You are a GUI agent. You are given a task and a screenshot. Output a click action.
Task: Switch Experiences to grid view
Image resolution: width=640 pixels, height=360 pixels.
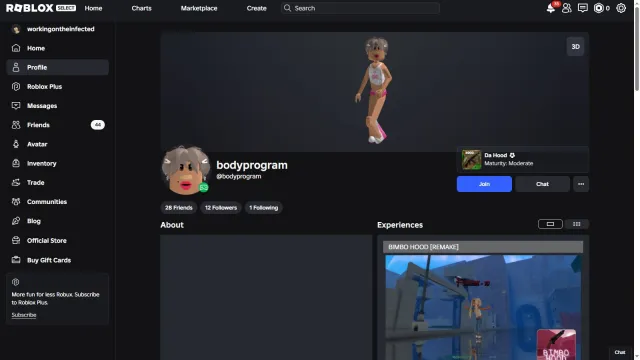coord(576,224)
